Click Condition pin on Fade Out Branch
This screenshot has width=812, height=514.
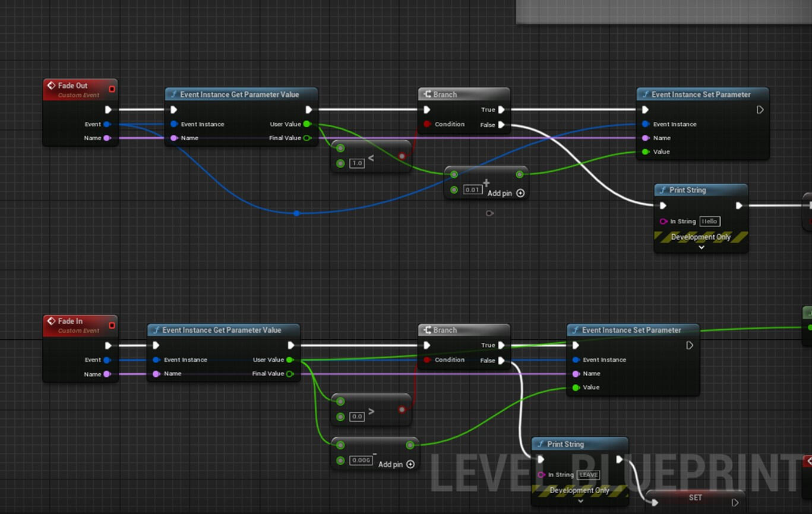click(427, 124)
